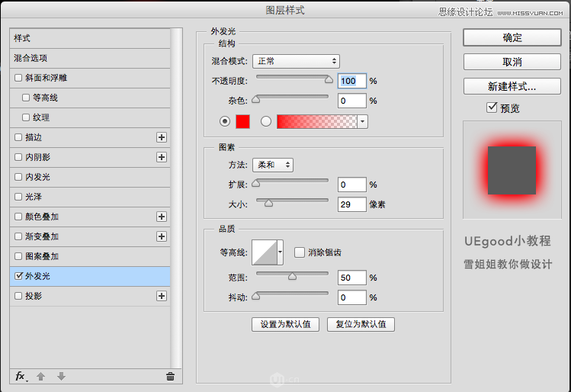Enable the 等高线 sub-option checkbox
Viewport: 571px width, 392px height.
point(26,98)
